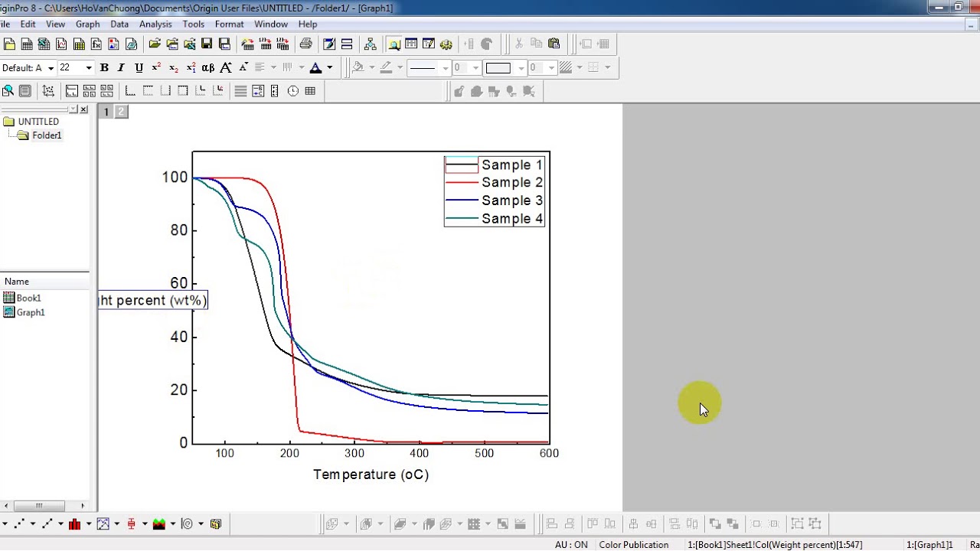
Task: Click the Column plot icon in bottom toolbar
Action: [x=75, y=524]
